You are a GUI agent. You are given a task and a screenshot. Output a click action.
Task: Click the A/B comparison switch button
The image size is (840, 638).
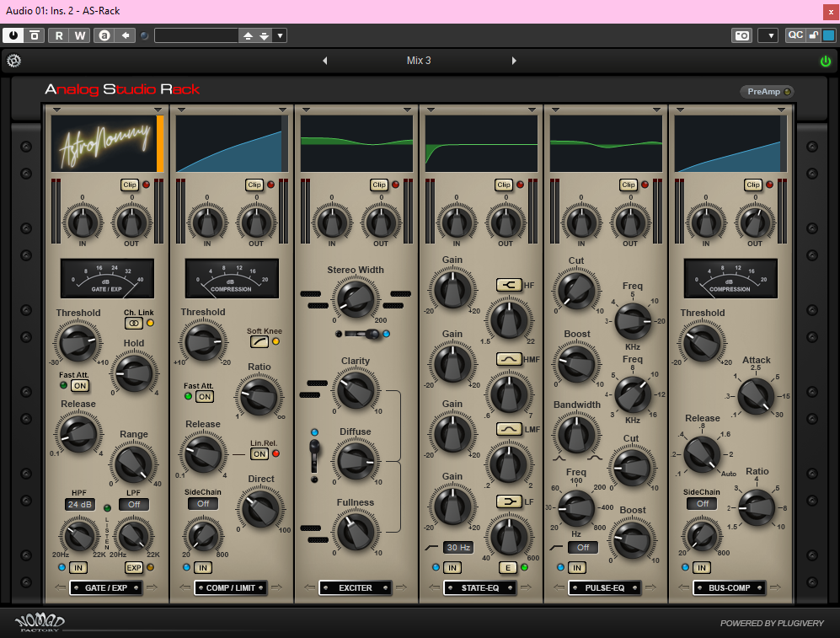tap(104, 35)
